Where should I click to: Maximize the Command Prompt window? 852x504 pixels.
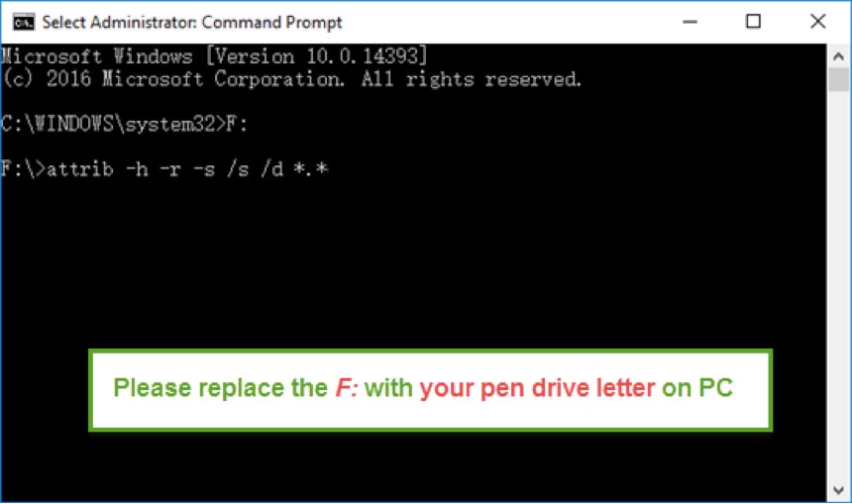(753, 22)
